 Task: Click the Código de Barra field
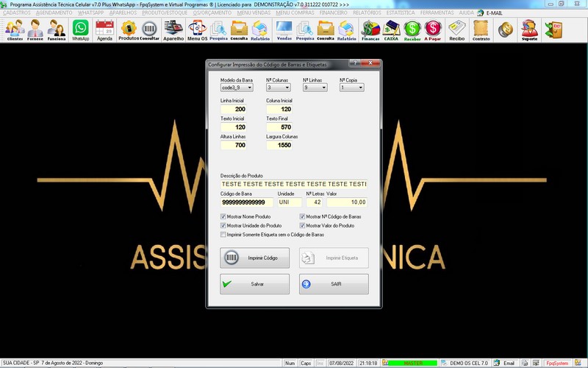[x=247, y=202]
